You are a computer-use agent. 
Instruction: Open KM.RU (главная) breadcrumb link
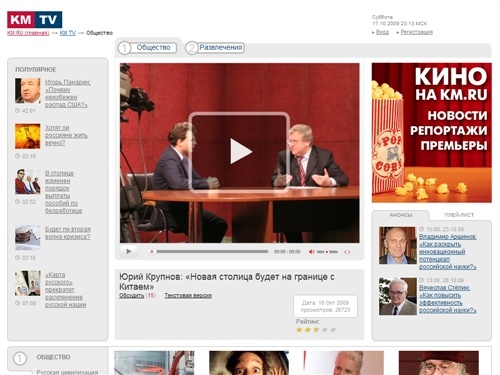28,33
